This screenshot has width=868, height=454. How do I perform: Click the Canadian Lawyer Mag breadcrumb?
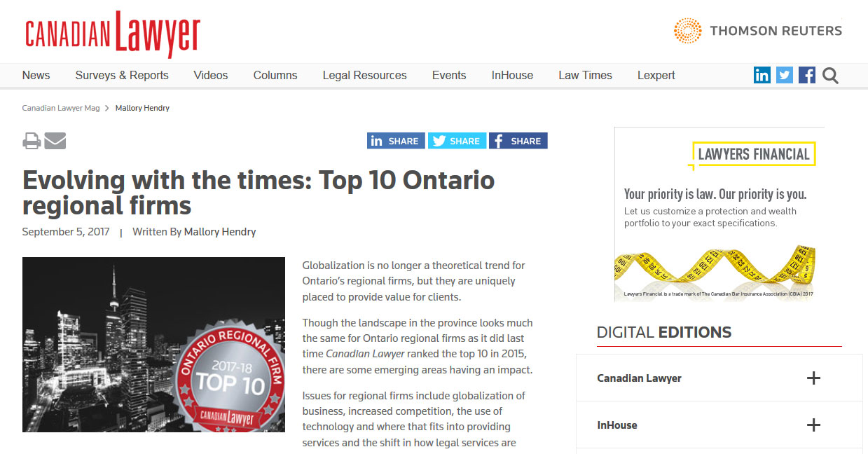point(61,109)
